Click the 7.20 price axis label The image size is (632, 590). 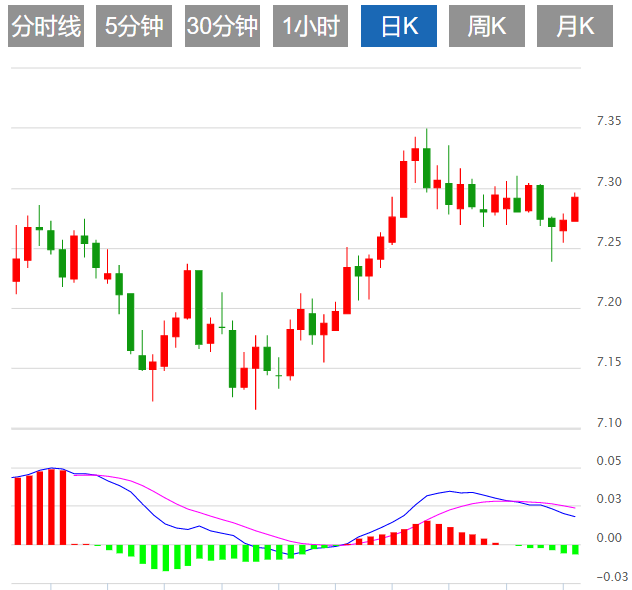coord(609,302)
